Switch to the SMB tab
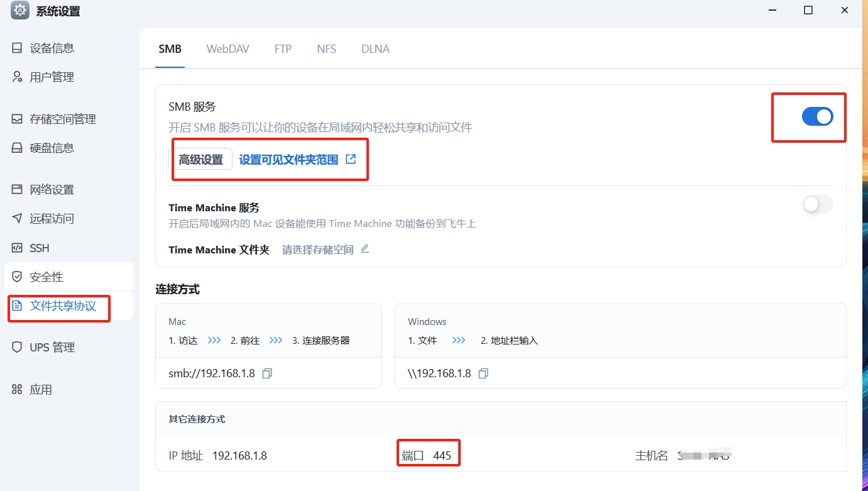This screenshot has width=868, height=491. 170,49
